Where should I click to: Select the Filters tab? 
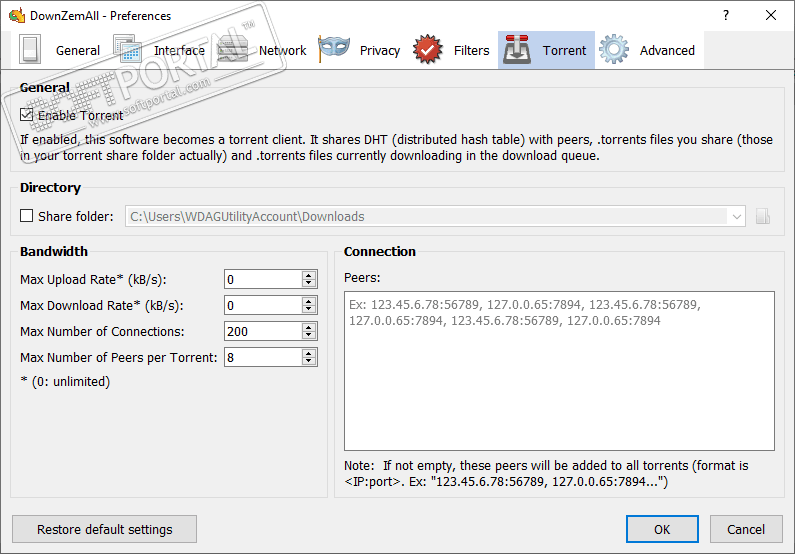451,50
